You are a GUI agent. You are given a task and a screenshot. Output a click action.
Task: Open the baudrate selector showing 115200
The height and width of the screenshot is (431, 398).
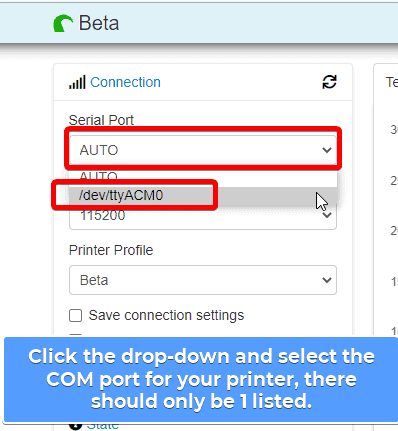[203, 216]
